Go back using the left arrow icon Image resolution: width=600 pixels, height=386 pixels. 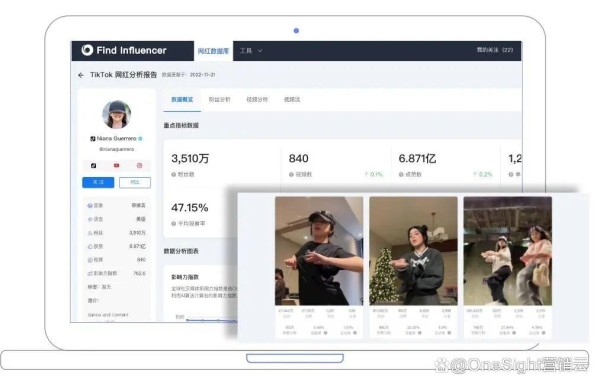[x=81, y=75]
